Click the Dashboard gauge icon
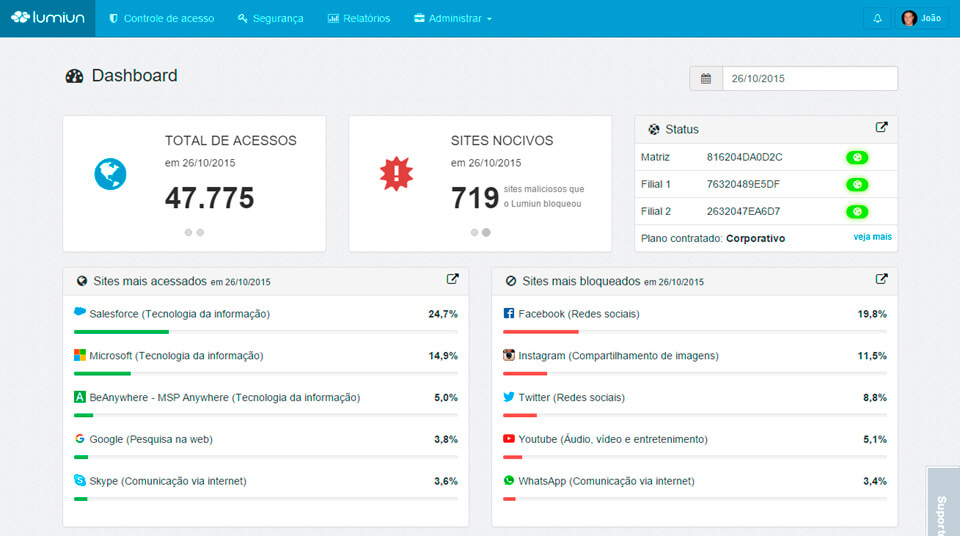960x536 pixels. tap(74, 76)
